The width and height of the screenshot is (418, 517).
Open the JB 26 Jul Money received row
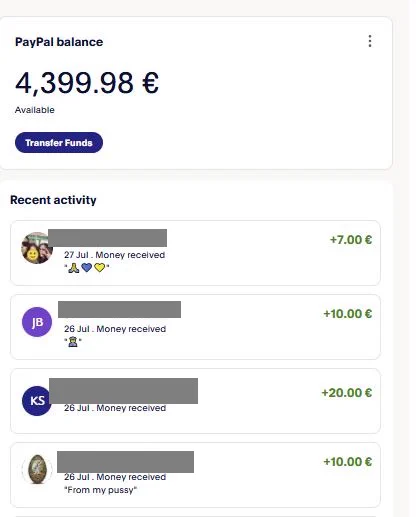[195, 327]
